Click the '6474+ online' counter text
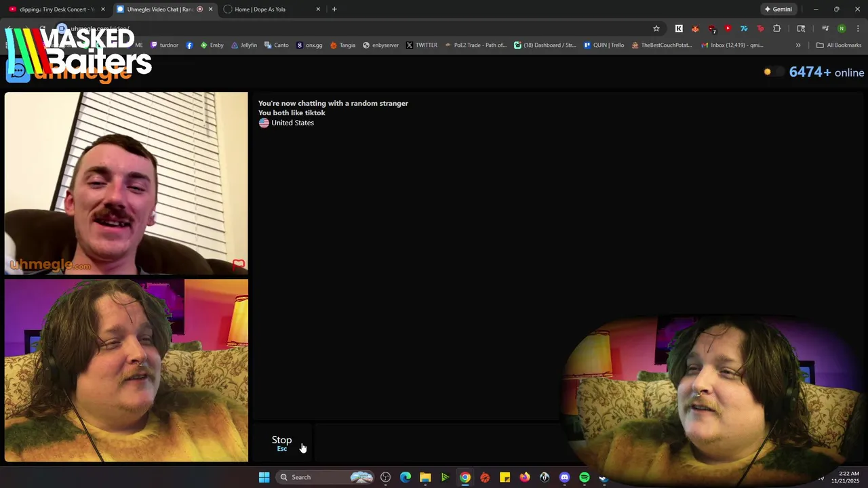This screenshot has height=488, width=868. pos(827,73)
